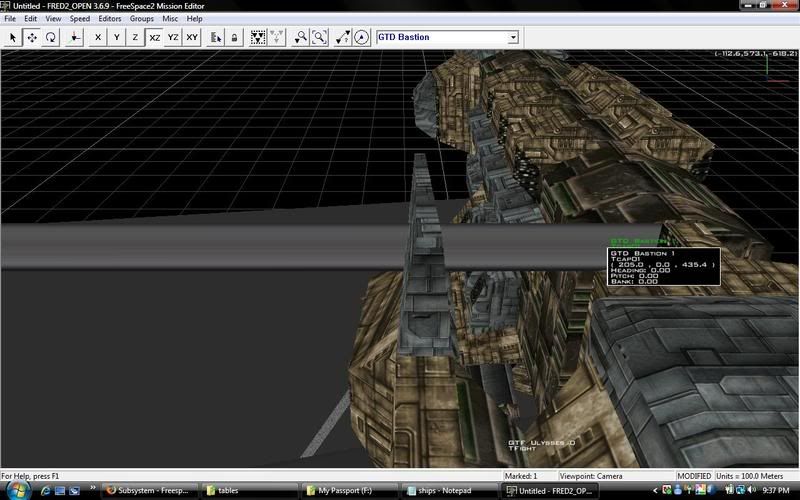Click the volume speaker tray icon
The width and height of the screenshot is (800, 500).
pos(753,490)
